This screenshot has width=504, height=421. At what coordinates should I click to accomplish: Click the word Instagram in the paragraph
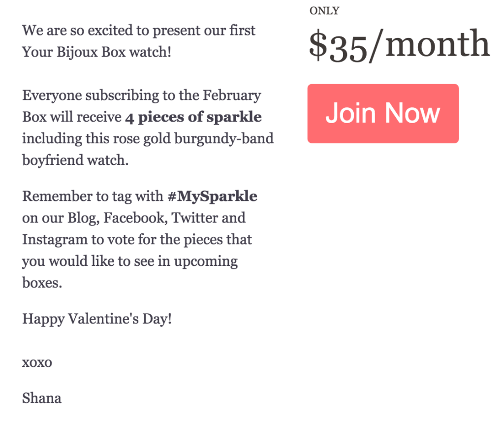point(55,240)
